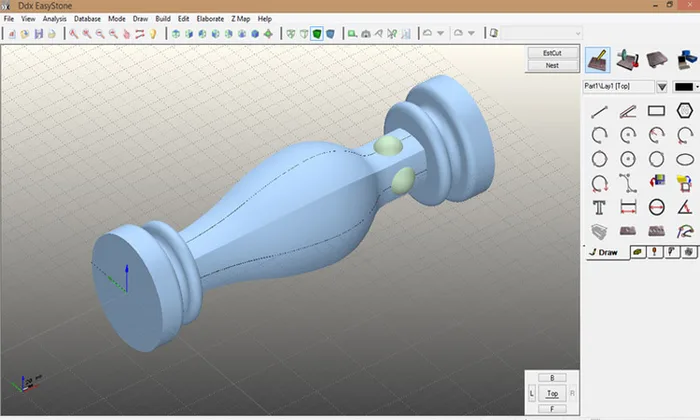Expand the first shape toolbar dropdown arrow
Viewport: 700px width, 420px height.
click(441, 33)
